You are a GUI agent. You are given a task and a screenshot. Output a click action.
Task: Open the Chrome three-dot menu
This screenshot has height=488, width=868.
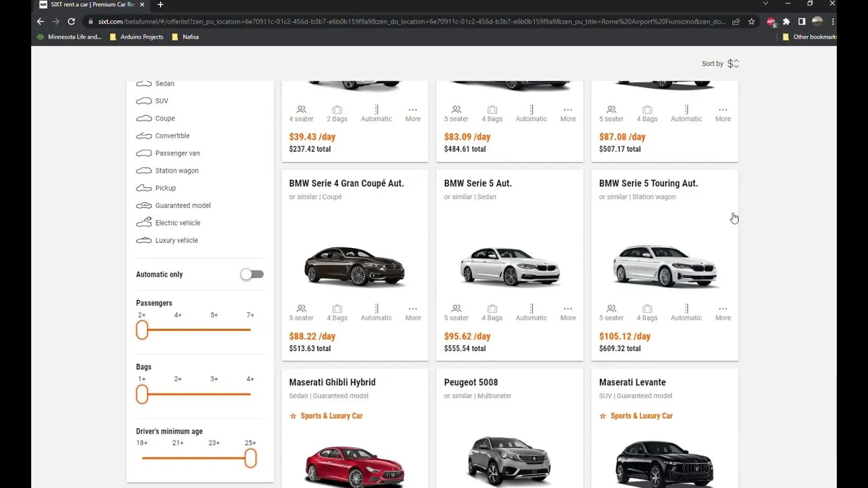[833, 22]
